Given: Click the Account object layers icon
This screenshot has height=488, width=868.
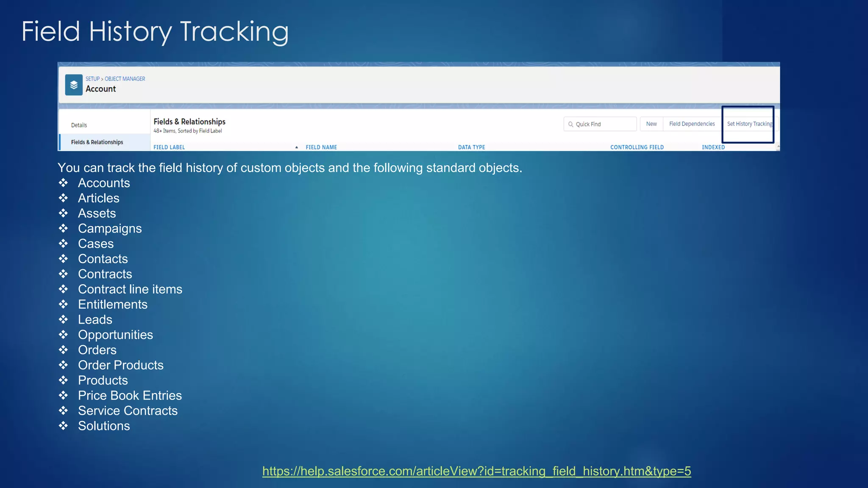Looking at the screenshot, I should tap(74, 85).
